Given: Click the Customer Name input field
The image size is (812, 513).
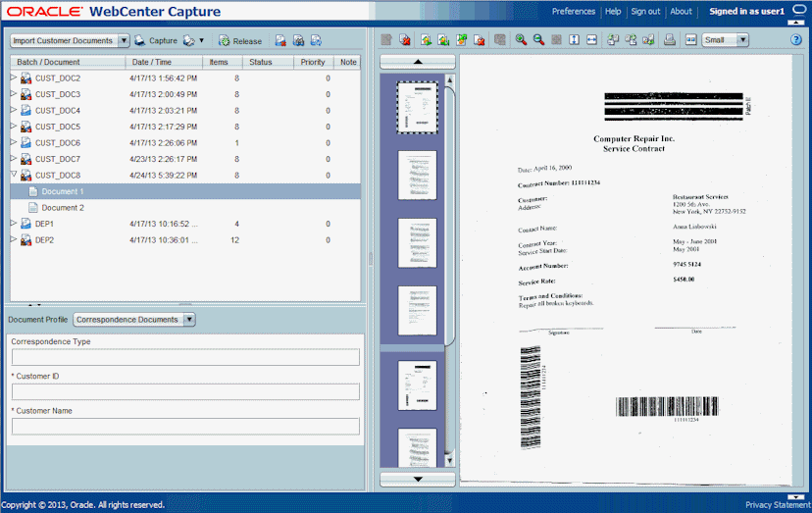Looking at the screenshot, I should [x=185, y=426].
